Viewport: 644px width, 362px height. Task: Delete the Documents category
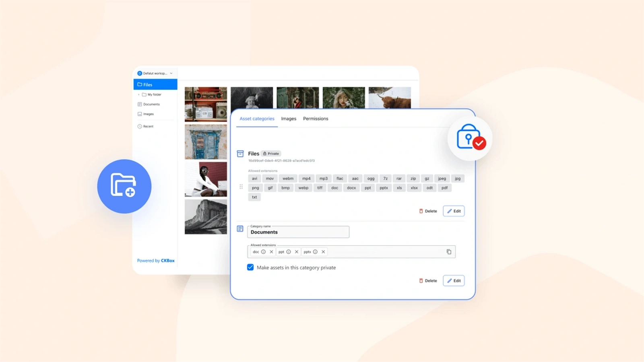(x=428, y=281)
